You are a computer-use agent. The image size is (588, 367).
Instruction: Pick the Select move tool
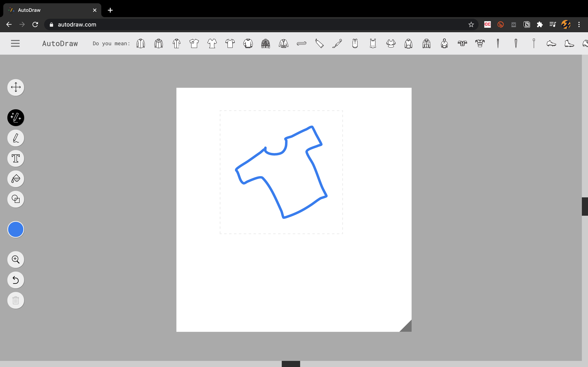16,87
